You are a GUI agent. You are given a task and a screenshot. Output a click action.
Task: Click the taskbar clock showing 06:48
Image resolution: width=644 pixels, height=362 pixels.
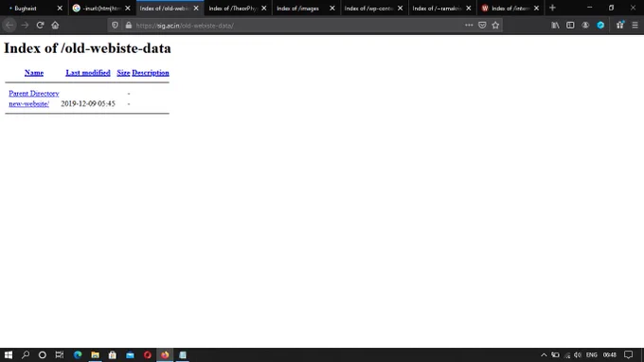(610, 355)
